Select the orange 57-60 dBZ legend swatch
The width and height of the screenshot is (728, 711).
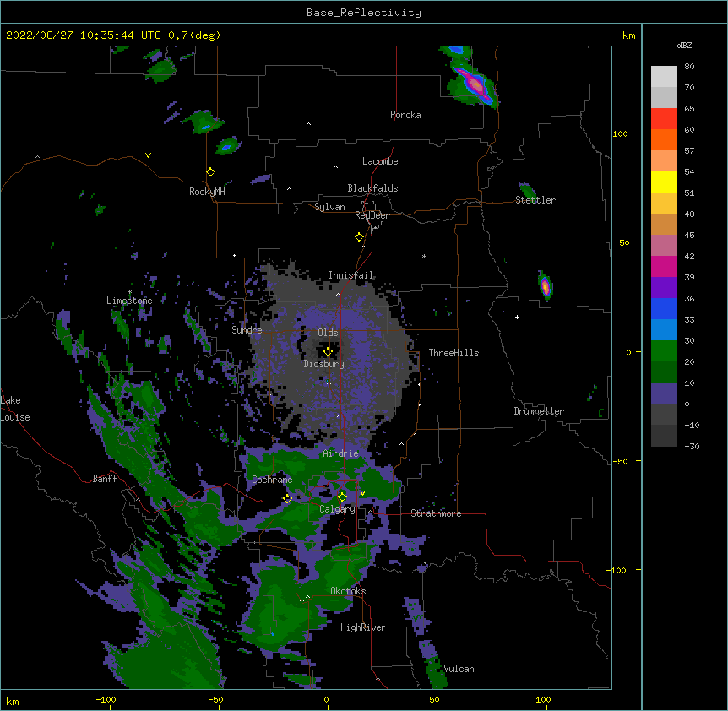click(x=664, y=139)
